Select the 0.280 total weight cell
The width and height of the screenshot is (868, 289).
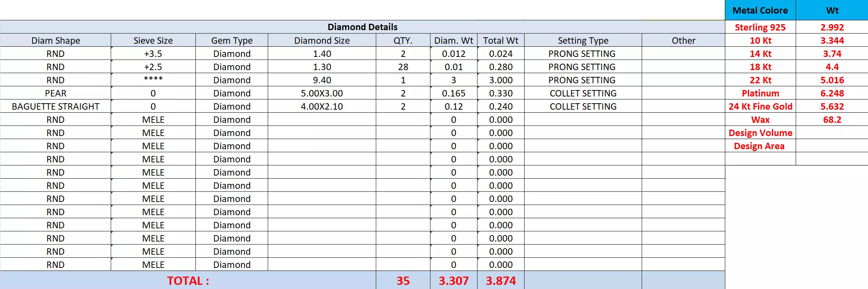pyautogui.click(x=501, y=67)
